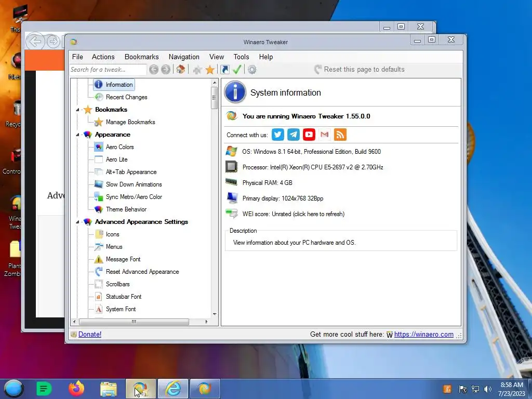Click Reset this page to defaults
Viewport: 532px width, 399px height.
[360, 70]
